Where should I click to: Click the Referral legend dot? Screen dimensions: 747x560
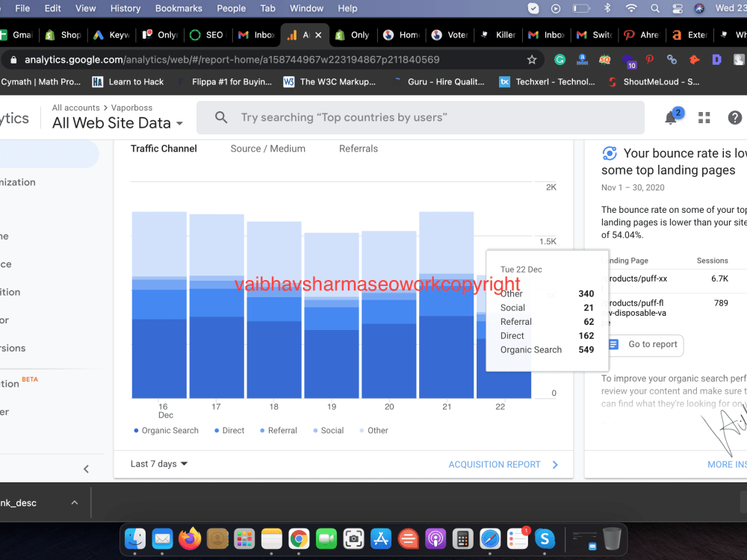tap(262, 431)
